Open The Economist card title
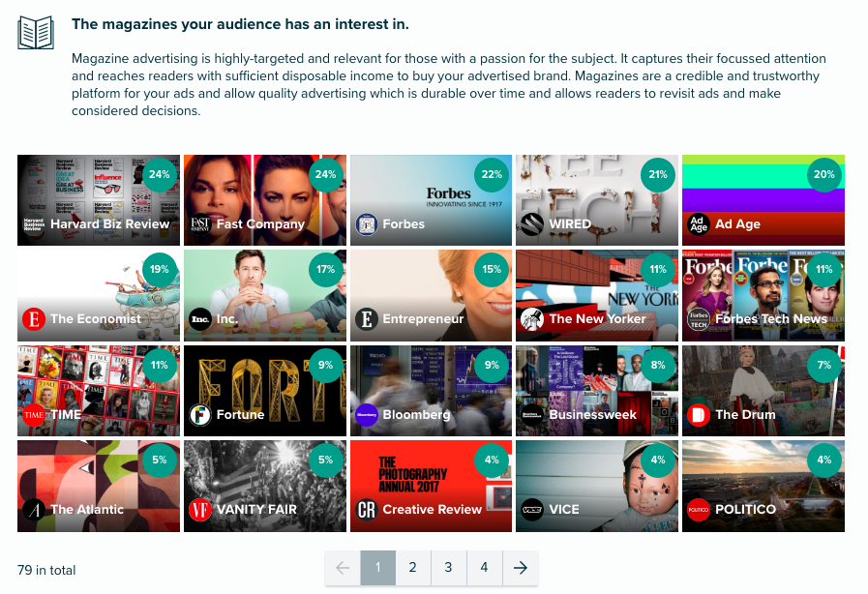 pyautogui.click(x=96, y=319)
